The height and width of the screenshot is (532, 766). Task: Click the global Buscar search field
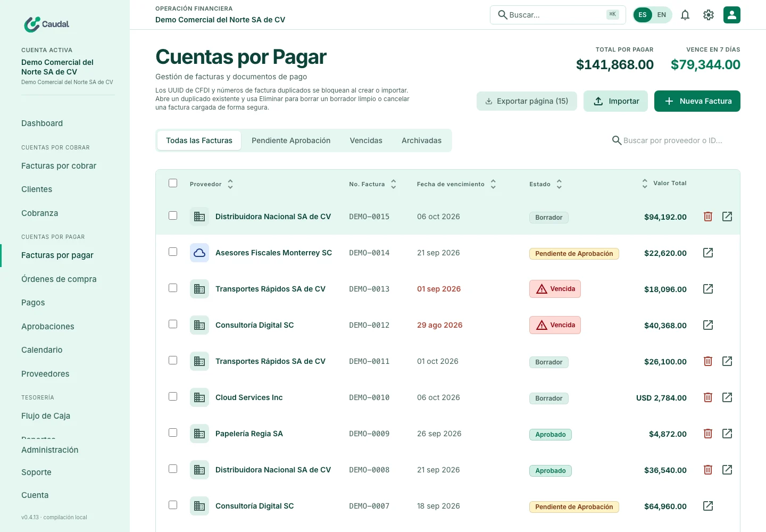(x=558, y=15)
